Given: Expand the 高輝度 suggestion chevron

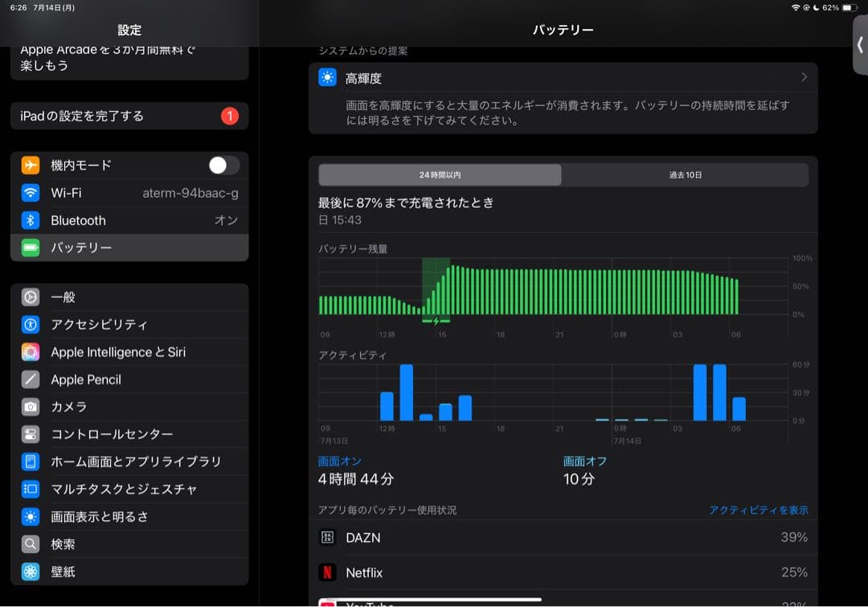Looking at the screenshot, I should point(803,76).
